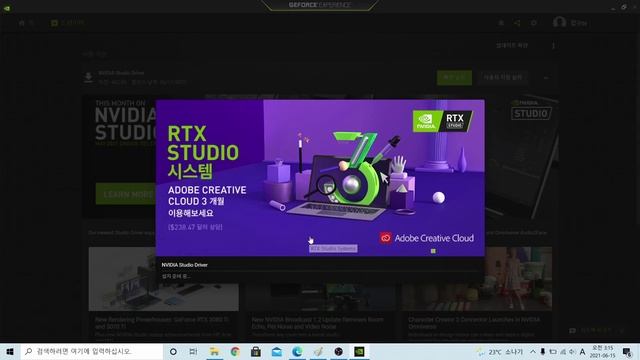Viewport: 640px width, 360px height.
Task: Open the notifications bell icon
Action: [501, 23]
